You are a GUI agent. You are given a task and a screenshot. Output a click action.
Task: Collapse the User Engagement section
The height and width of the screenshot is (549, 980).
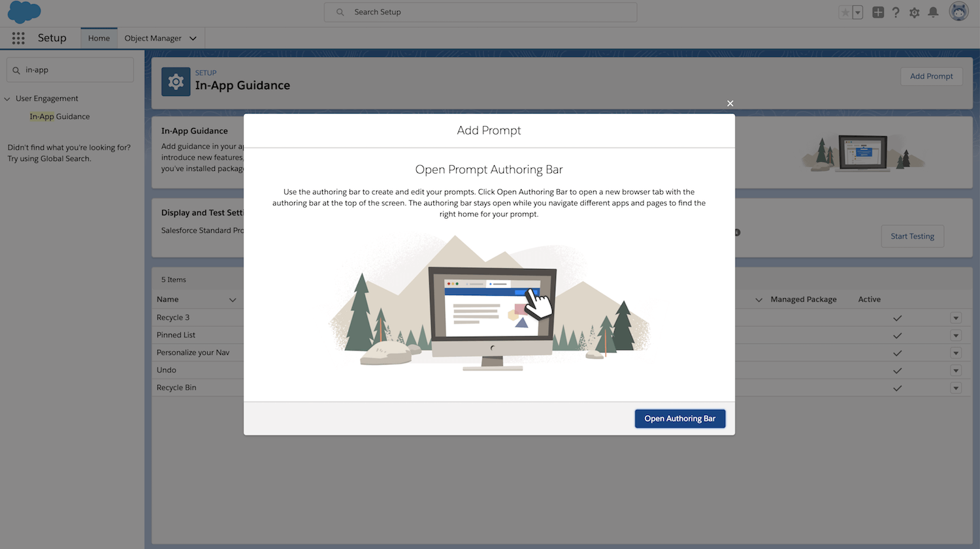coord(7,99)
